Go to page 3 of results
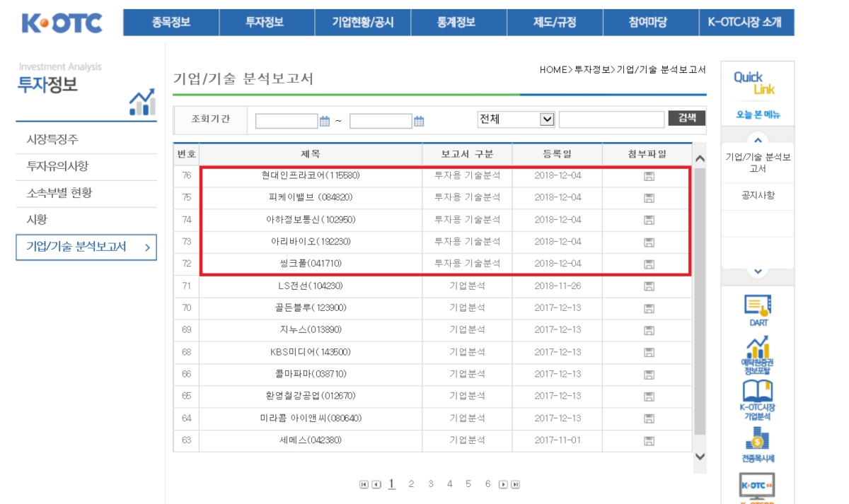 click(x=430, y=484)
